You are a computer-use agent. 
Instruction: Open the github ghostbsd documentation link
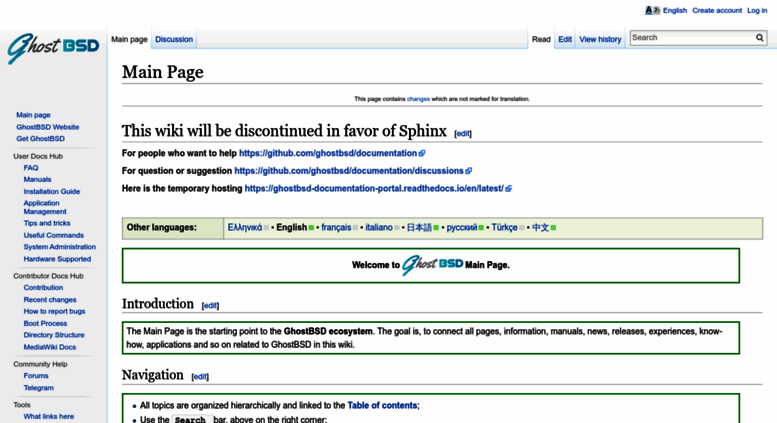(x=328, y=154)
